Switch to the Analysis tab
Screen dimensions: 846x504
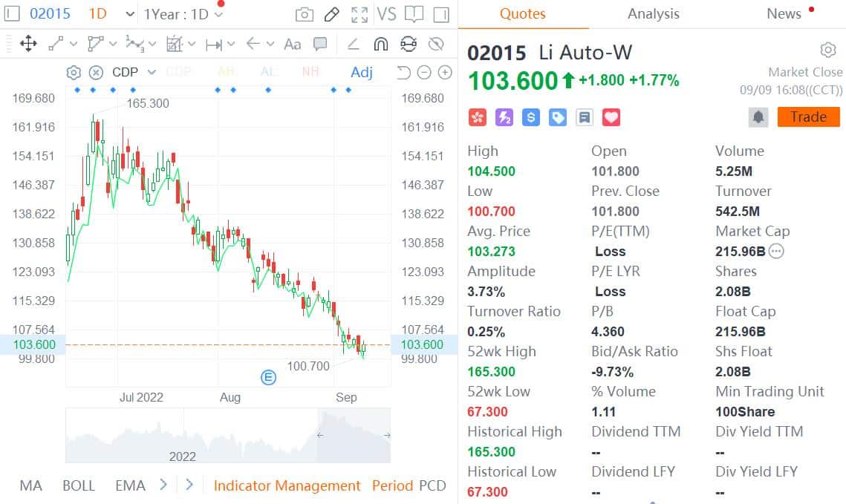pyautogui.click(x=653, y=13)
